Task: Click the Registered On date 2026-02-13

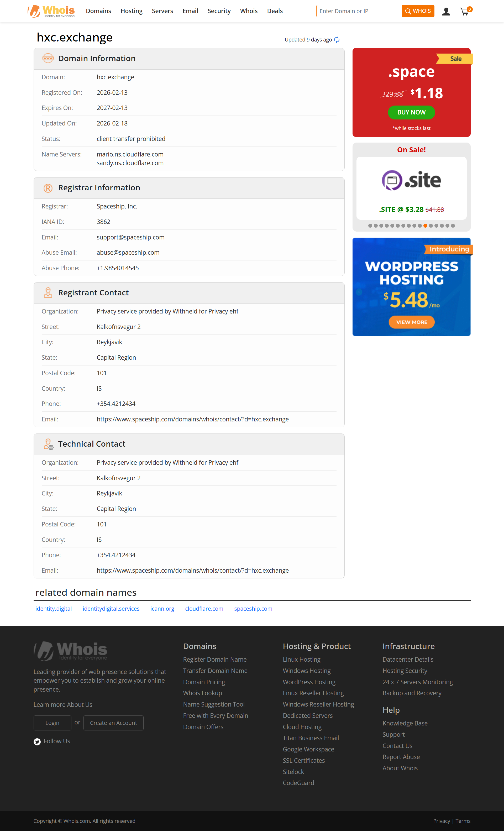Action: click(112, 93)
